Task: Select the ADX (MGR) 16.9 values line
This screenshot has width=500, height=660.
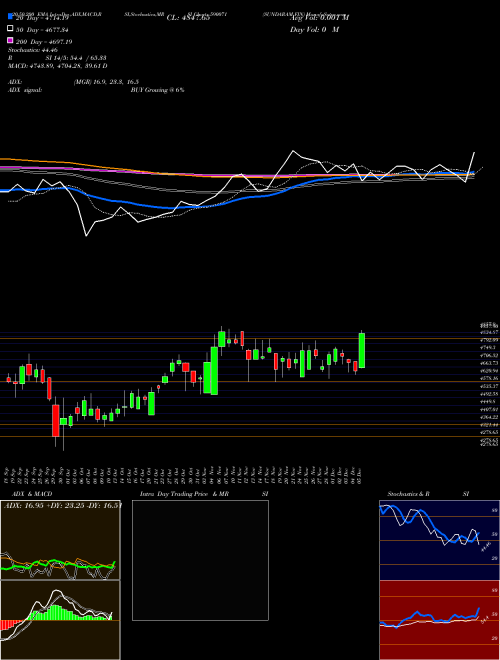Action: [x=73, y=82]
